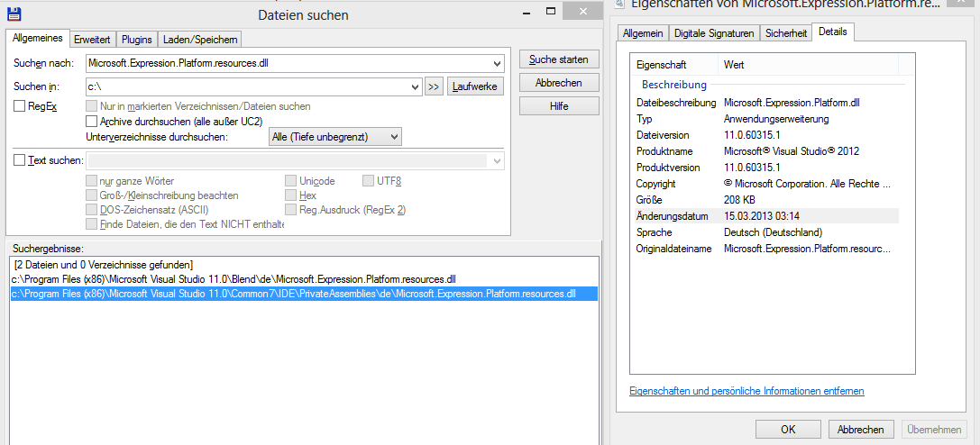Click Abbrechen in Dateien suchen dialog
This screenshot has width=980, height=445.
(559, 82)
